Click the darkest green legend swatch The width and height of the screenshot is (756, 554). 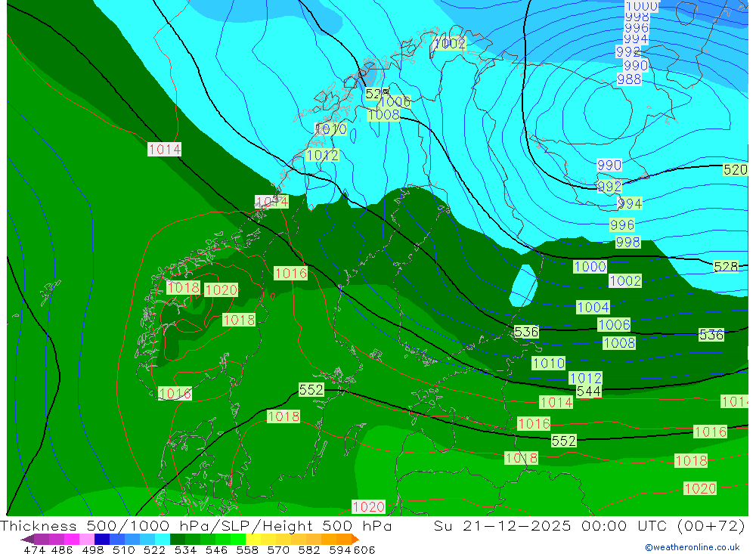[178, 539]
